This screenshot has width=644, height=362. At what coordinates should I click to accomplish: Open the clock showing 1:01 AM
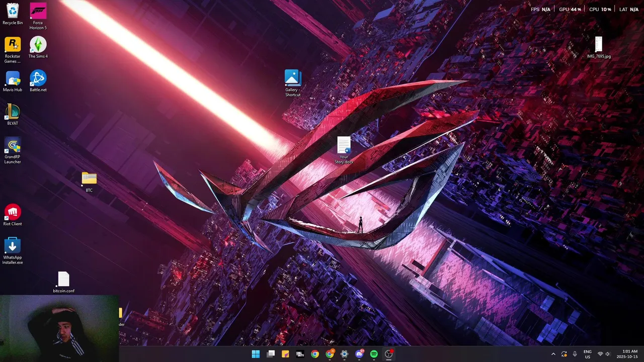[x=627, y=354]
